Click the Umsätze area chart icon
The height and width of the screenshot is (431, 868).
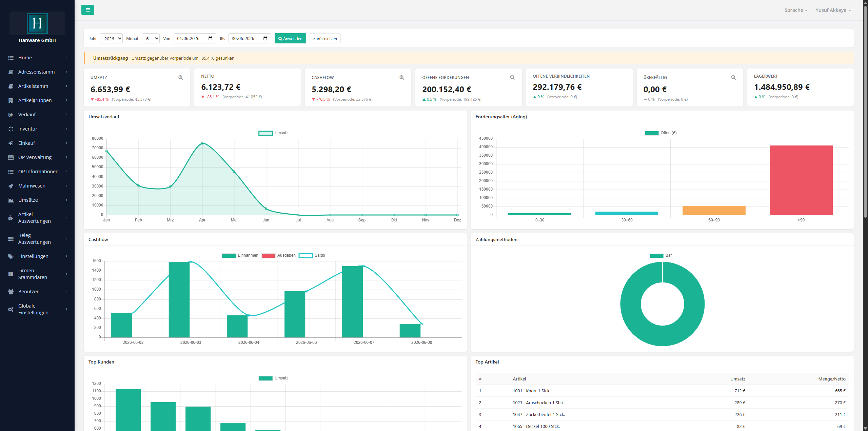(x=11, y=200)
